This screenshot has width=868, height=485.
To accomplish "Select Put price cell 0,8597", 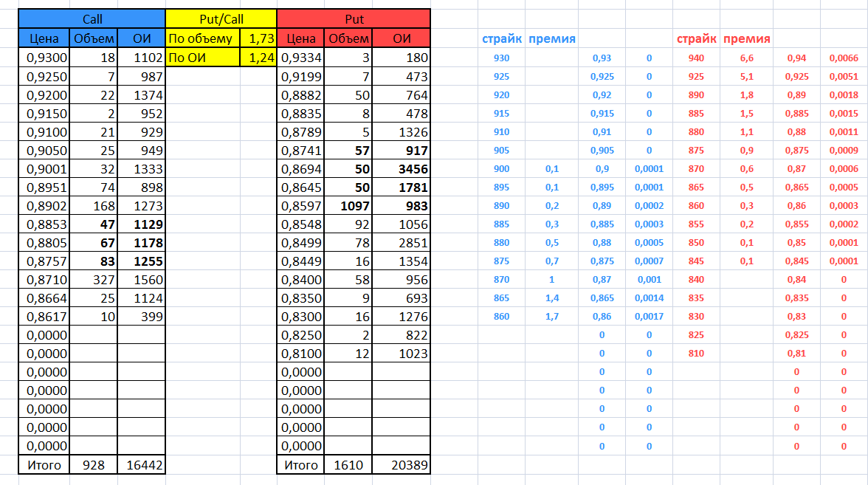I will (x=300, y=206).
